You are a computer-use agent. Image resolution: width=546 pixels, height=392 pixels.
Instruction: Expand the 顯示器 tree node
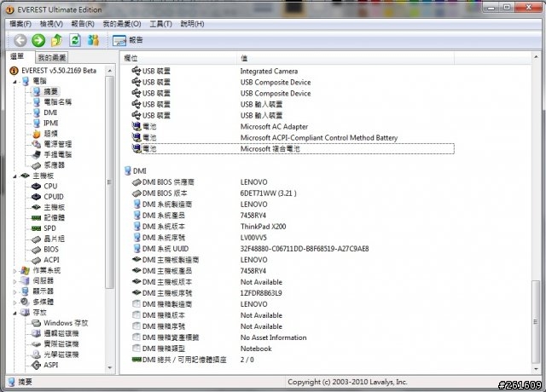[x=15, y=291]
